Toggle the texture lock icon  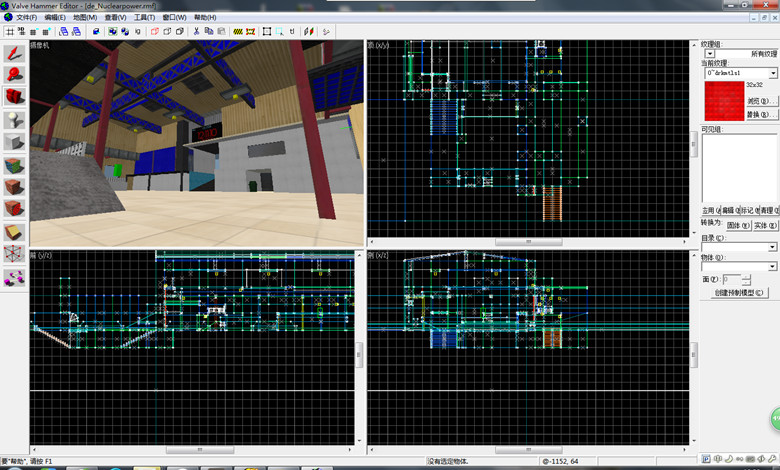292,32
